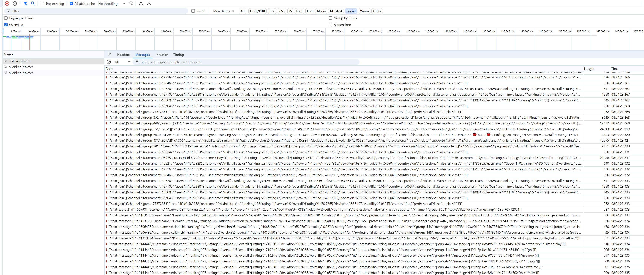Filter by Wasm requests
The image size is (644, 275).
[x=364, y=11]
